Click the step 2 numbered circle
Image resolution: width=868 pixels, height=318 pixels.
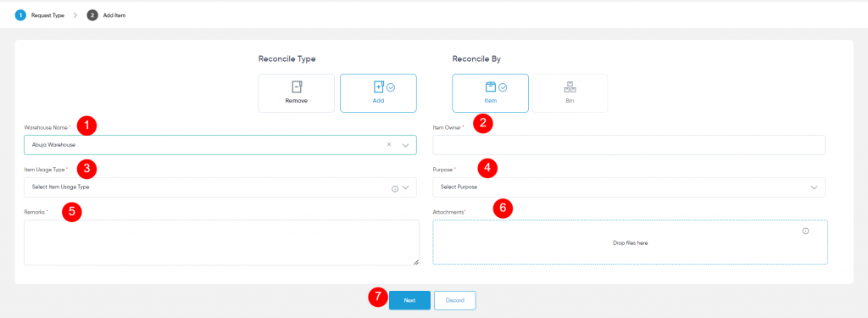tap(92, 15)
